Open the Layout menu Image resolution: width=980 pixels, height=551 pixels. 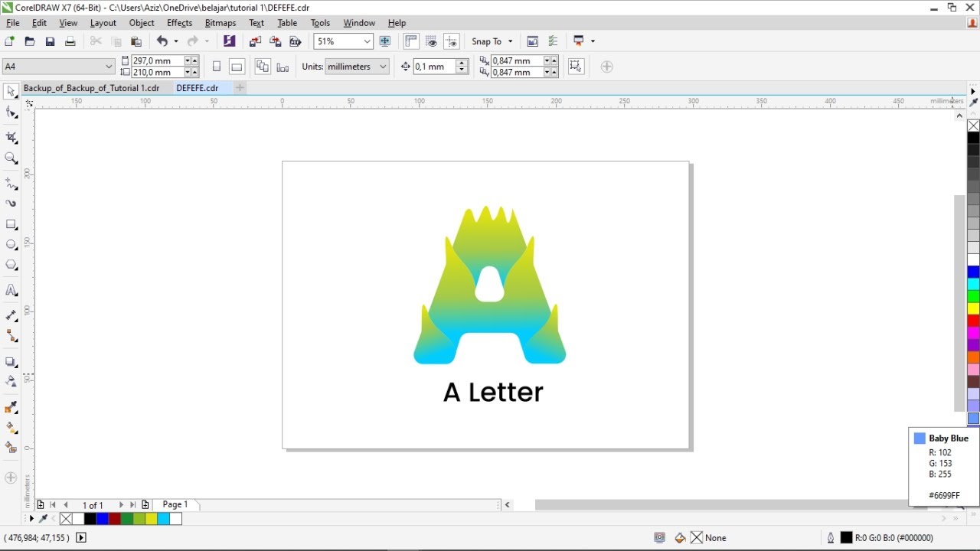click(x=103, y=23)
